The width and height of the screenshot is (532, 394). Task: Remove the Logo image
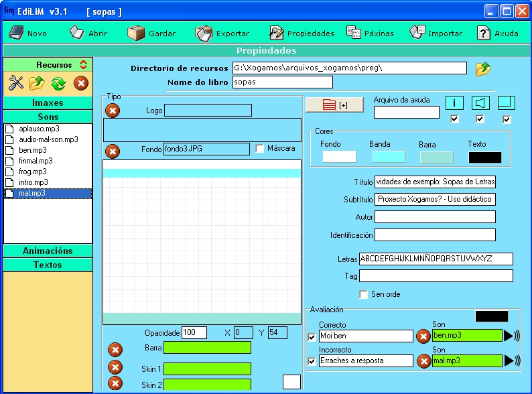tap(113, 111)
